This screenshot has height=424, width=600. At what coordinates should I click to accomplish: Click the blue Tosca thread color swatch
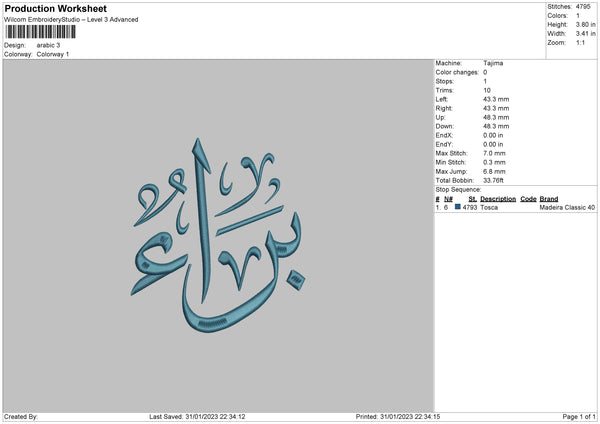click(457, 207)
